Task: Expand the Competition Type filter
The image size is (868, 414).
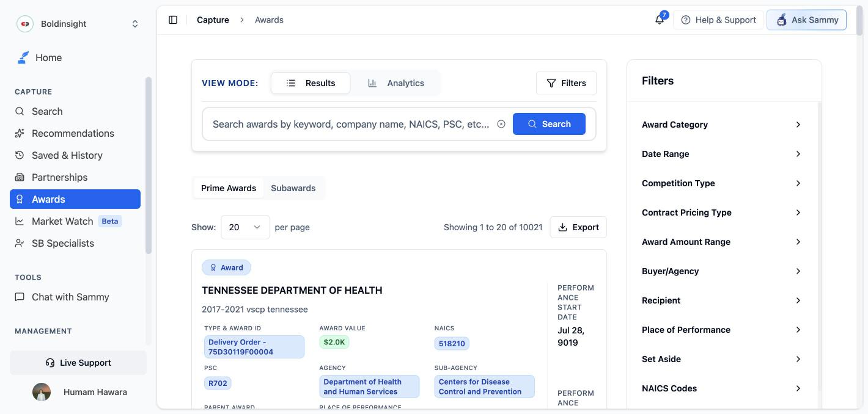Action: pos(722,183)
